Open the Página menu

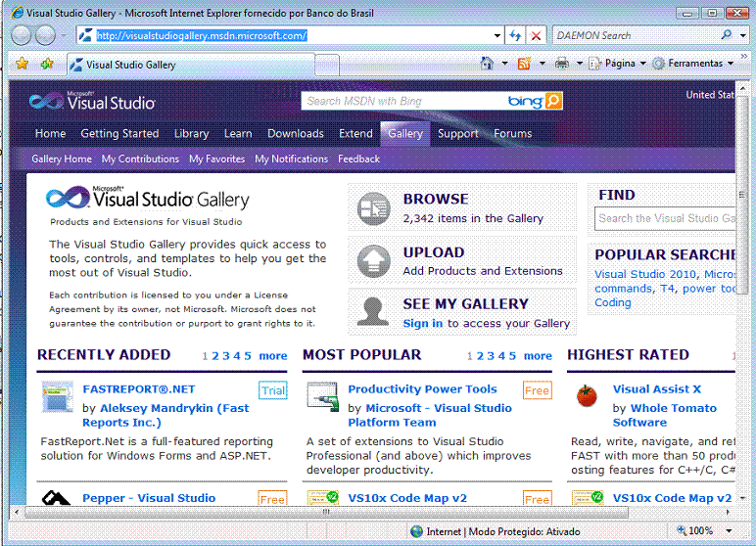(618, 64)
